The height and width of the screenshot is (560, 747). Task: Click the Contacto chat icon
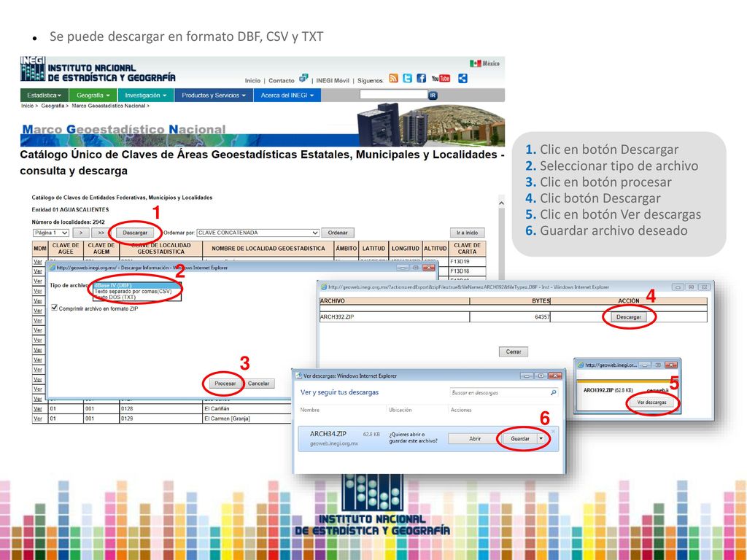(x=303, y=79)
